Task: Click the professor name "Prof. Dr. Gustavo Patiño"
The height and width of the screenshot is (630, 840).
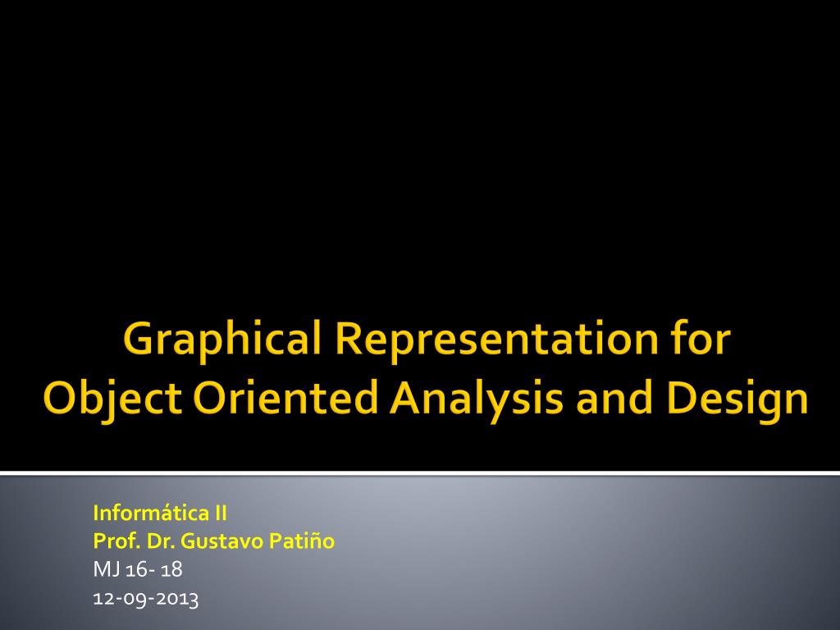Action: tap(214, 541)
